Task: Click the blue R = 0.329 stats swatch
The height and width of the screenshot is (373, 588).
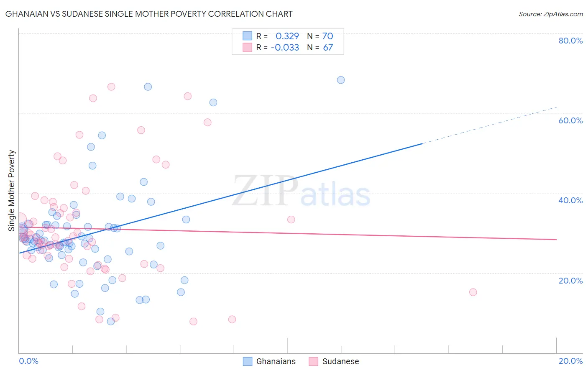Action: point(248,36)
